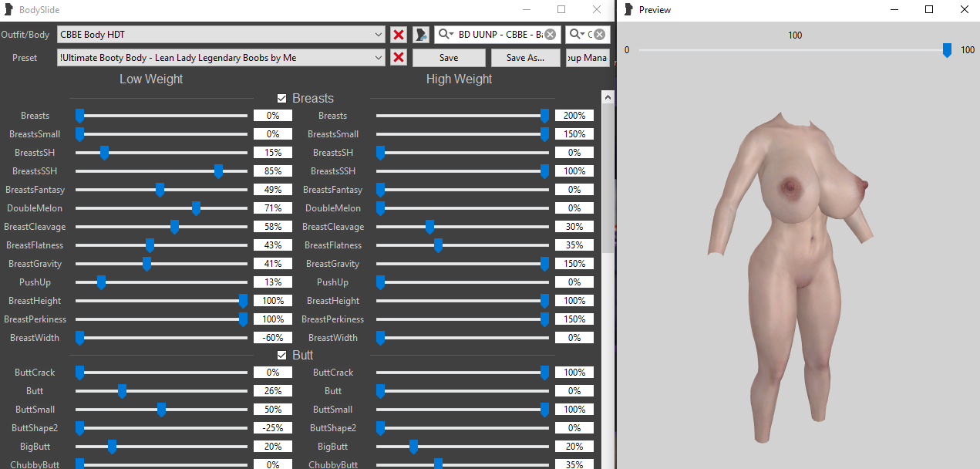The width and height of the screenshot is (980, 469).
Task: Delete the selected outfit with the red X beside Outfit/Body
Action: [x=399, y=35]
